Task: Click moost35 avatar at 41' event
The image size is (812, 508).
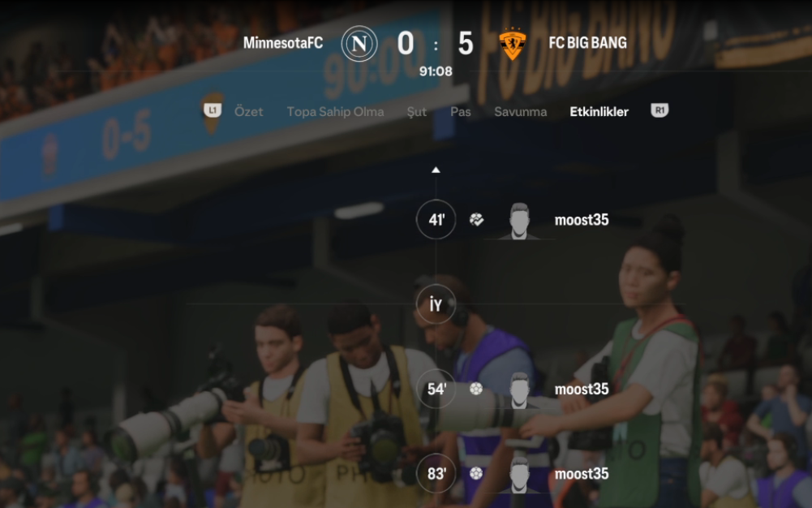Action: tap(519, 221)
